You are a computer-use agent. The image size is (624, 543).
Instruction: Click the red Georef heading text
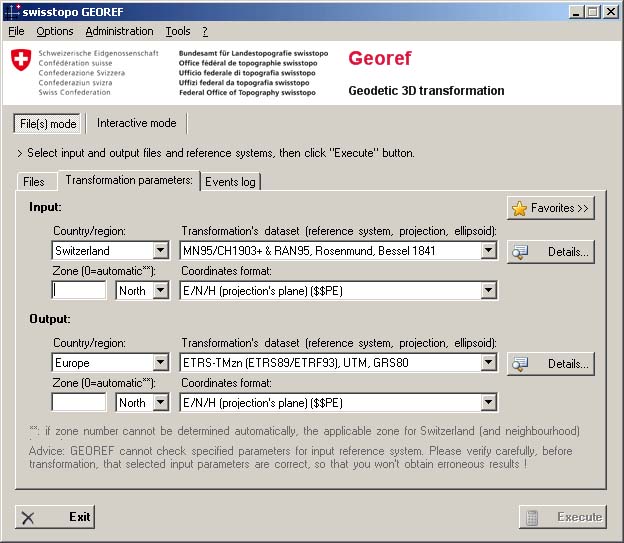point(380,59)
